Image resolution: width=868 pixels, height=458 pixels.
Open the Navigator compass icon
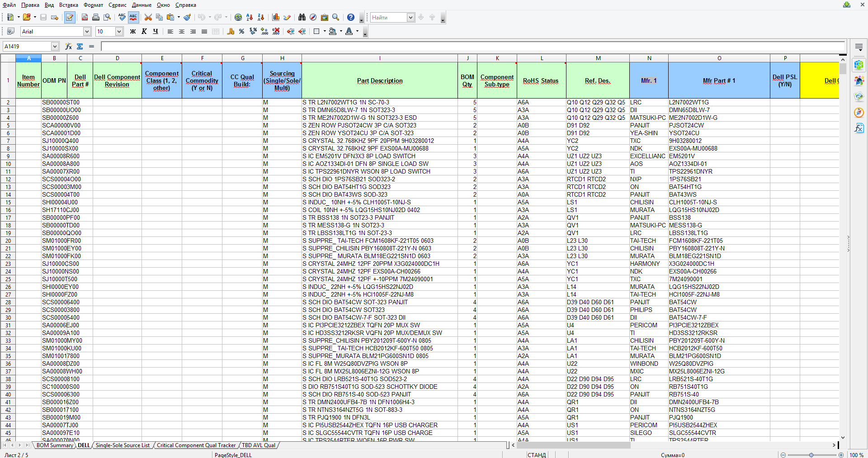click(313, 17)
